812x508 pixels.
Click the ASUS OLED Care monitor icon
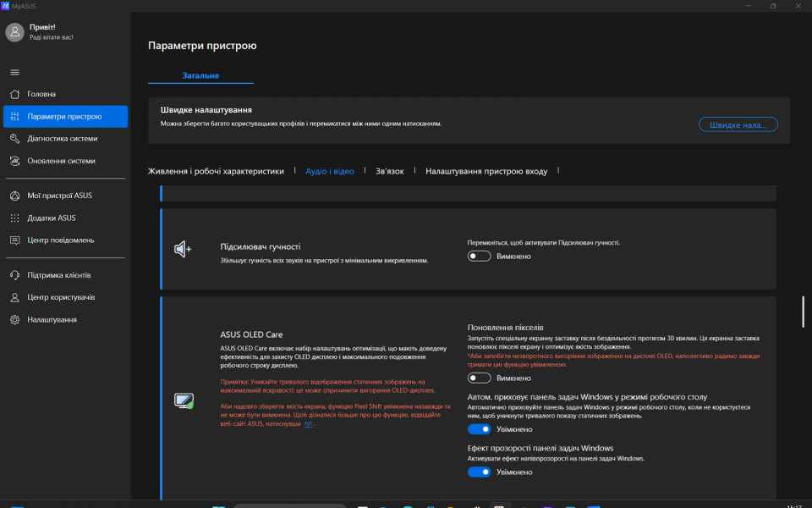pyautogui.click(x=184, y=400)
